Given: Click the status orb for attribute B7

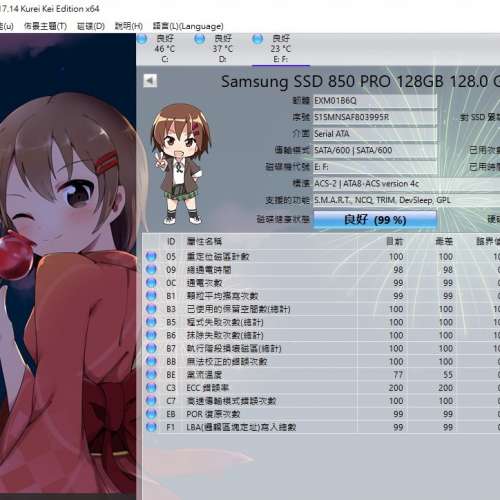Looking at the screenshot, I should [151, 348].
